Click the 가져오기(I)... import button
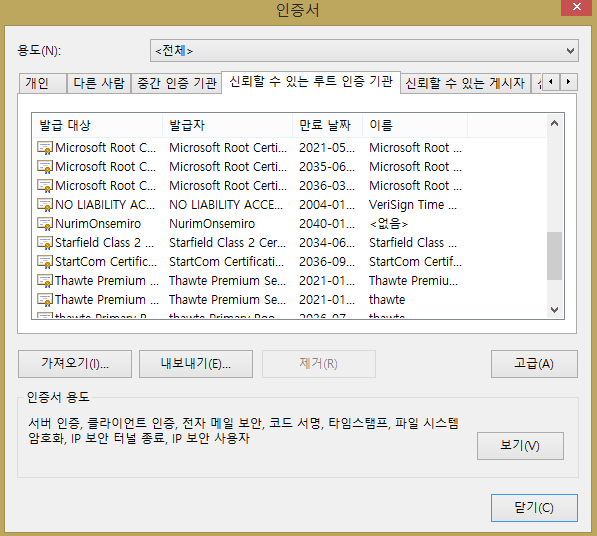This screenshot has width=597, height=536. tap(75, 364)
